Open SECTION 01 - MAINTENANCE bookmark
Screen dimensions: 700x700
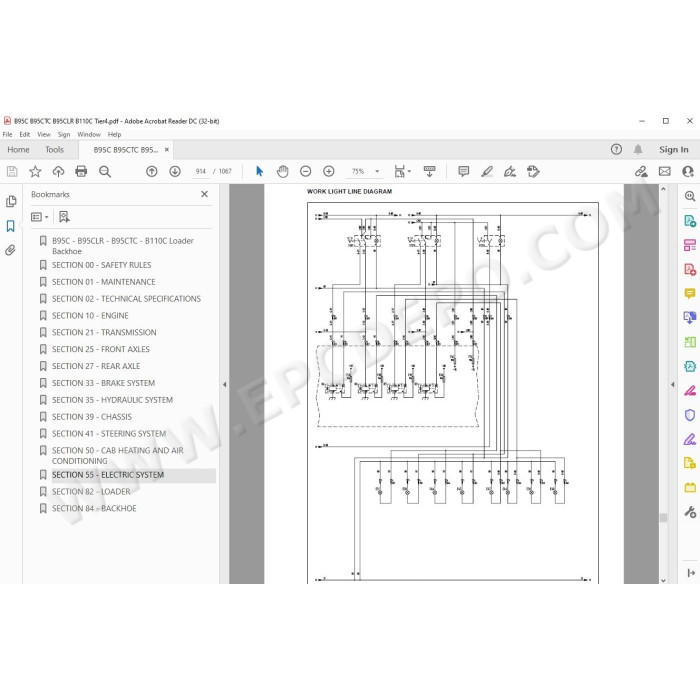[x=104, y=282]
